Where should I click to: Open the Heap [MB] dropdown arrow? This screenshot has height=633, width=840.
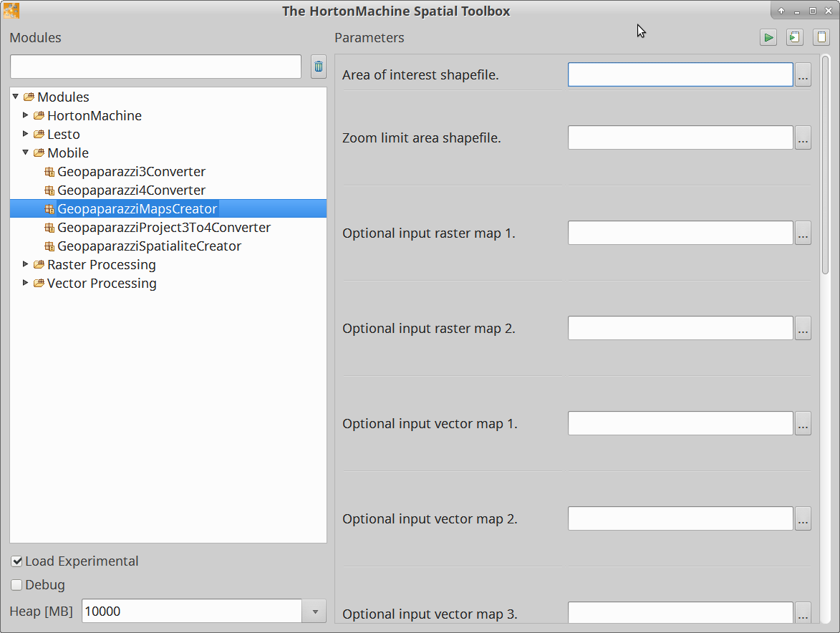click(314, 611)
